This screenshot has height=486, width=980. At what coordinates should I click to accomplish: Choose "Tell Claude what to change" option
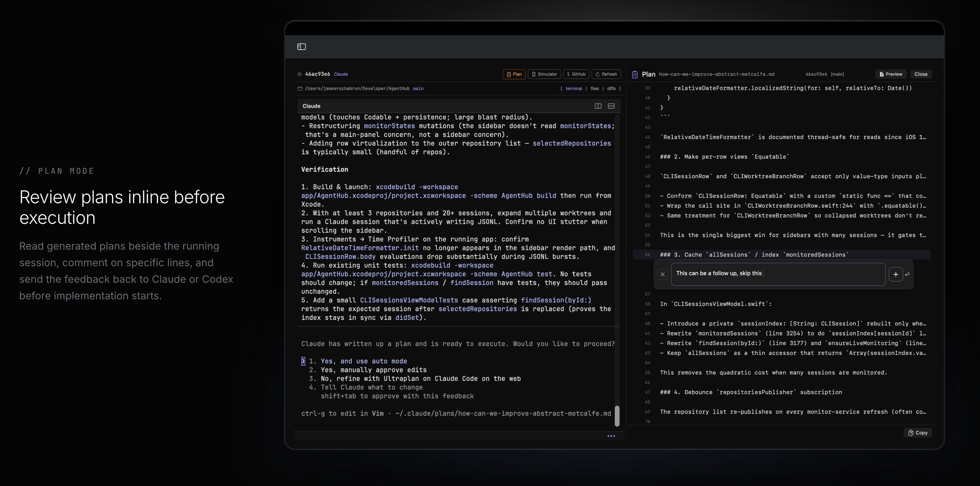(371, 387)
